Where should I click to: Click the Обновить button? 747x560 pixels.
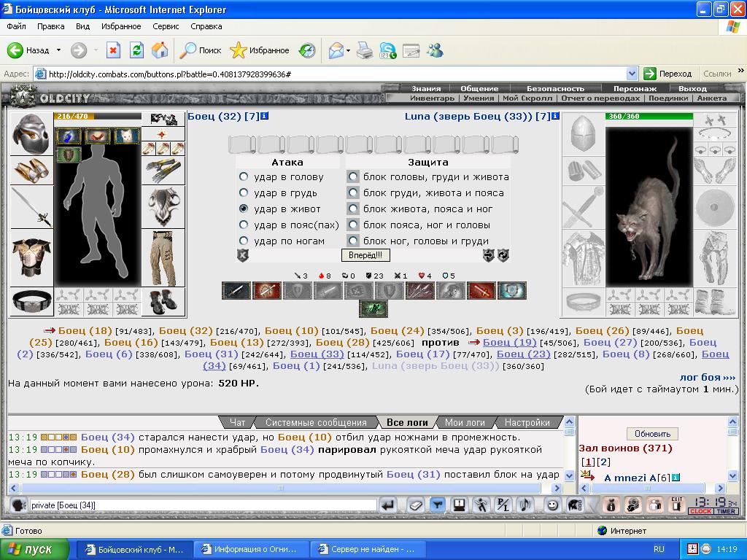click(x=652, y=434)
